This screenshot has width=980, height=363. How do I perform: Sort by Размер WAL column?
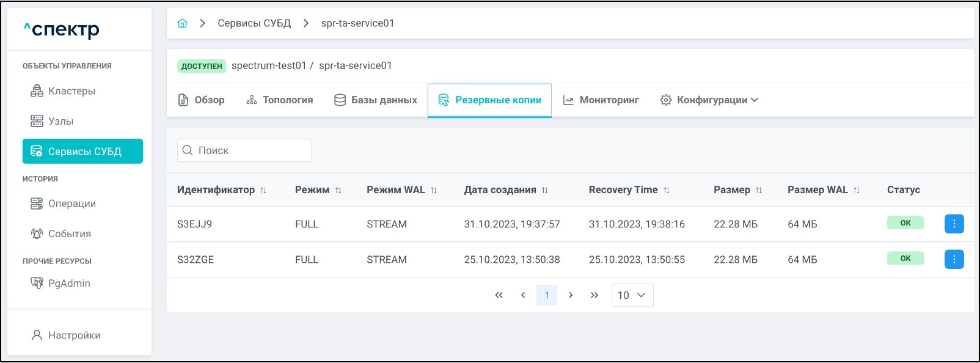pos(857,190)
